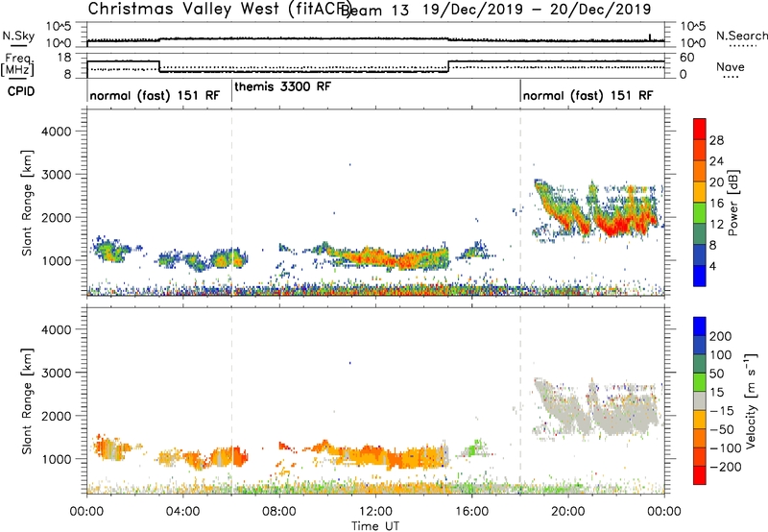The height and width of the screenshot is (532, 768).
Task: Click the 'Power [dB]' colorbar label
Action: [732, 203]
